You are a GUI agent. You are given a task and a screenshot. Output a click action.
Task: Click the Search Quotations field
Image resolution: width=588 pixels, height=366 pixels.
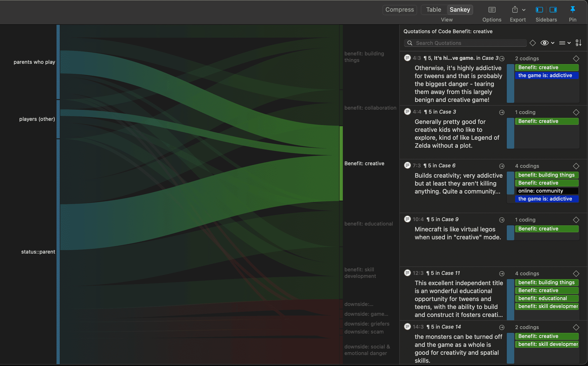(465, 43)
